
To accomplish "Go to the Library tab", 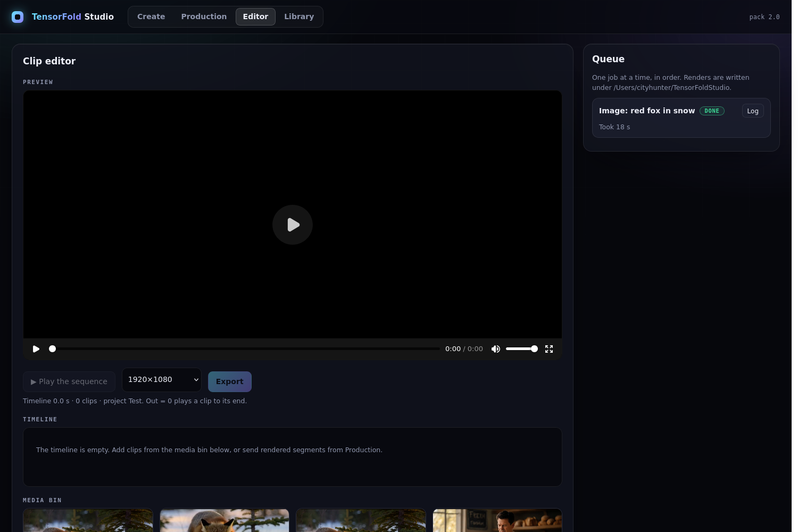I will [x=299, y=16].
